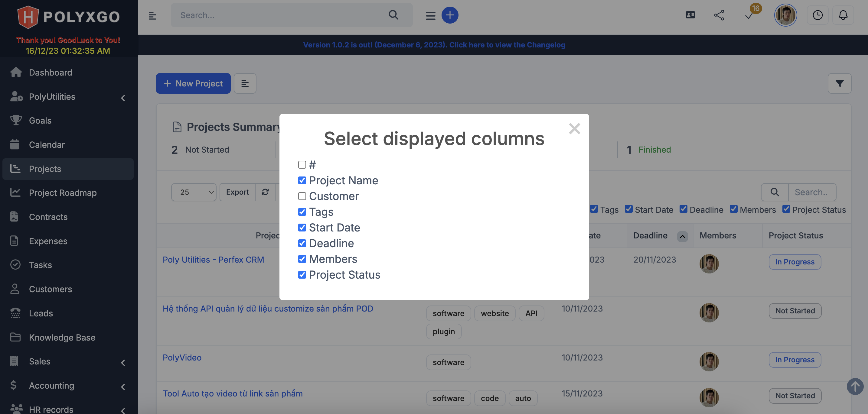The width and height of the screenshot is (868, 414).
Task: Click the share icon in header
Action: click(x=719, y=15)
